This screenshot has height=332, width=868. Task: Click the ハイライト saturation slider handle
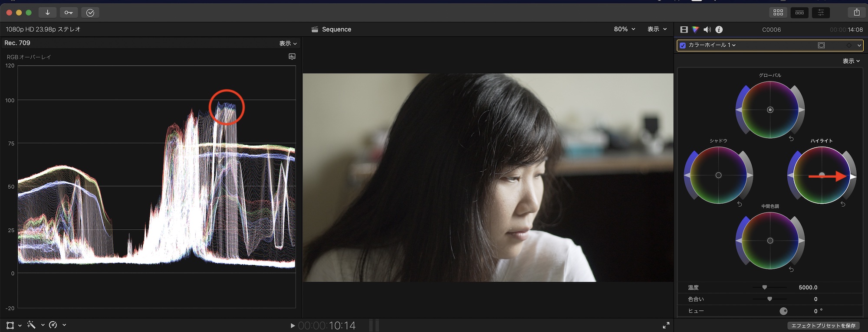[x=790, y=176]
